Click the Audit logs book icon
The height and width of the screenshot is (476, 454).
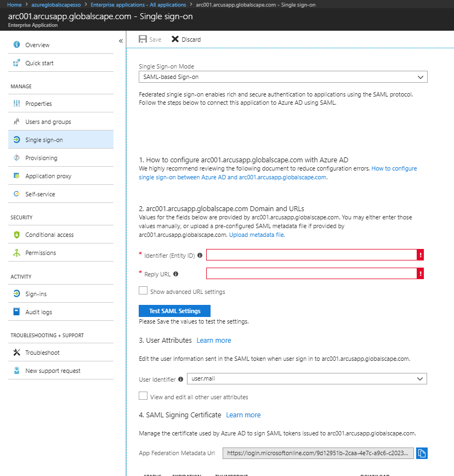click(16, 312)
